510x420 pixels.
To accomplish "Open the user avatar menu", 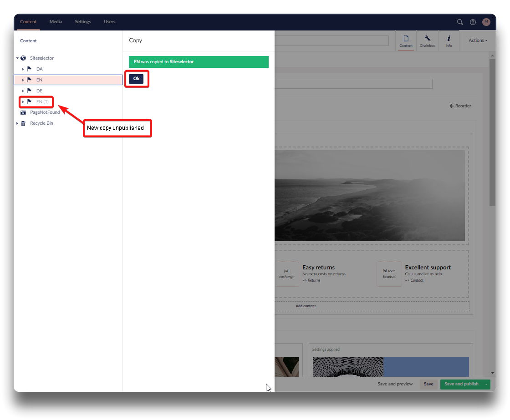I will [486, 22].
